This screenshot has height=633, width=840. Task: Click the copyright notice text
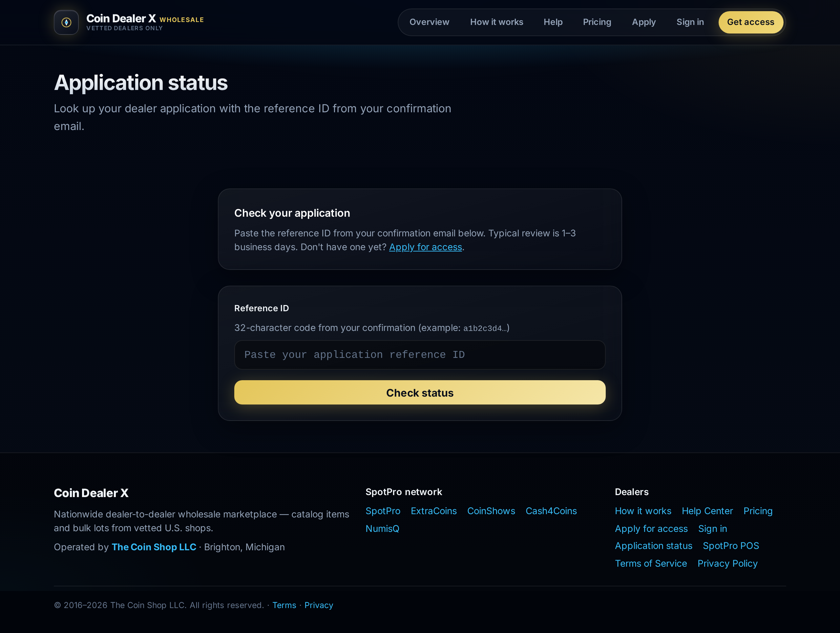tap(159, 605)
